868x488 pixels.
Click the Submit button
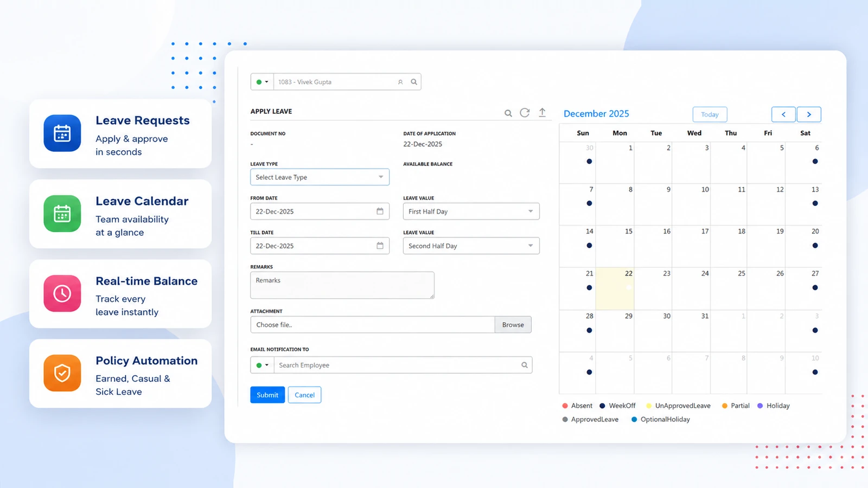tap(267, 395)
